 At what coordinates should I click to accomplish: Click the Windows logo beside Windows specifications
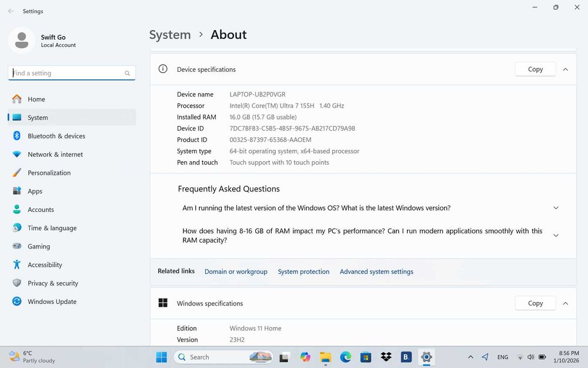pos(163,303)
